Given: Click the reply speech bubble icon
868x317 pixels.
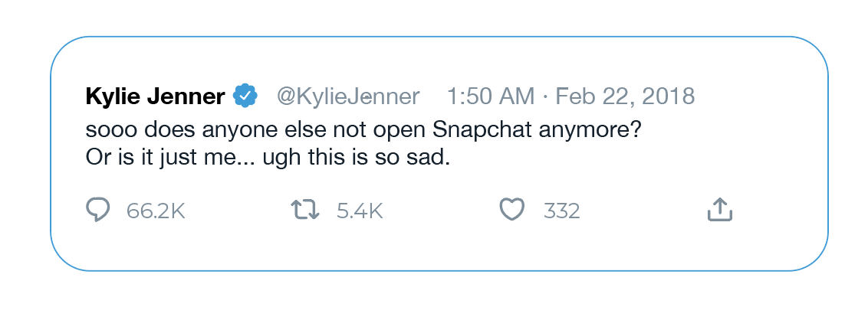Looking at the screenshot, I should pyautogui.click(x=98, y=211).
